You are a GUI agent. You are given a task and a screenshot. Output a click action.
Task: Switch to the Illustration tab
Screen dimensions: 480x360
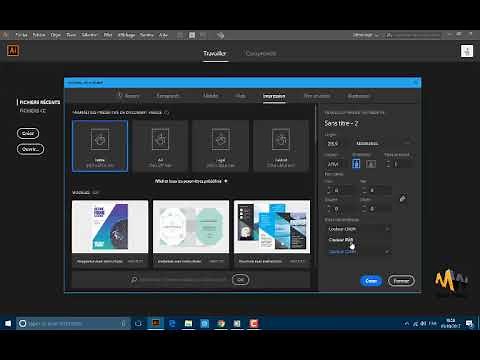click(x=359, y=96)
